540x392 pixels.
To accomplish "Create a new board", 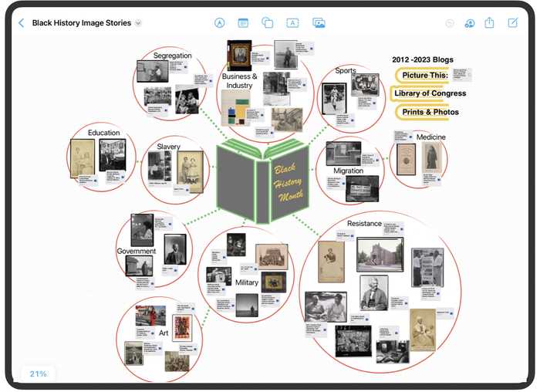I will click(x=512, y=23).
